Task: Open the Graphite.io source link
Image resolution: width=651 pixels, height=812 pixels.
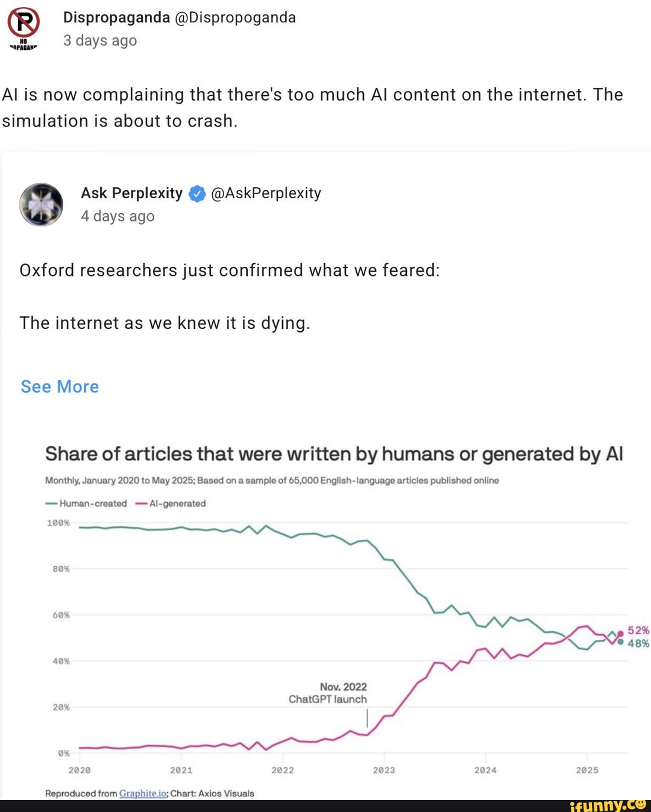Action: click(142, 793)
